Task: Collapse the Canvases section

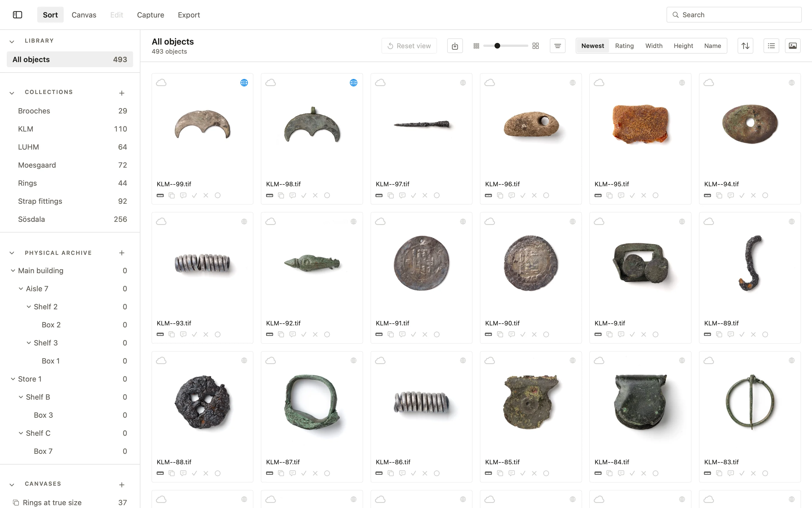Action: tap(12, 485)
